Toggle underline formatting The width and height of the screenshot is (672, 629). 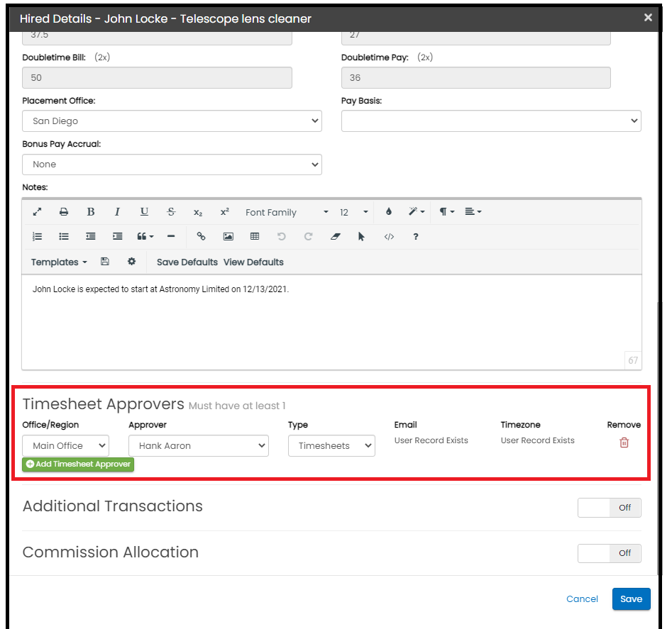145,212
